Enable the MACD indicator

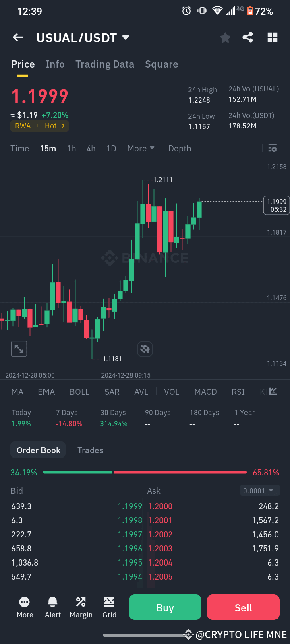(x=205, y=392)
